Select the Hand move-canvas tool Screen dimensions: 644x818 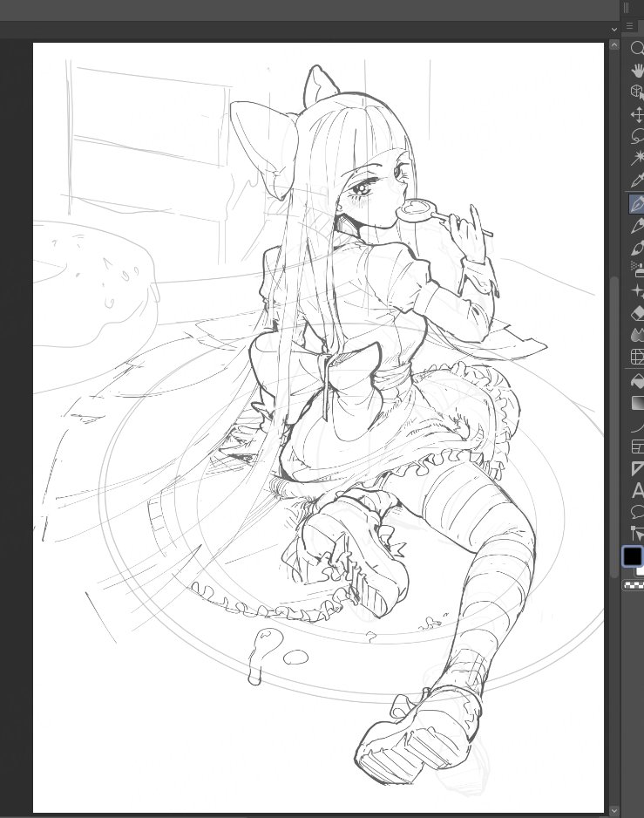point(637,70)
